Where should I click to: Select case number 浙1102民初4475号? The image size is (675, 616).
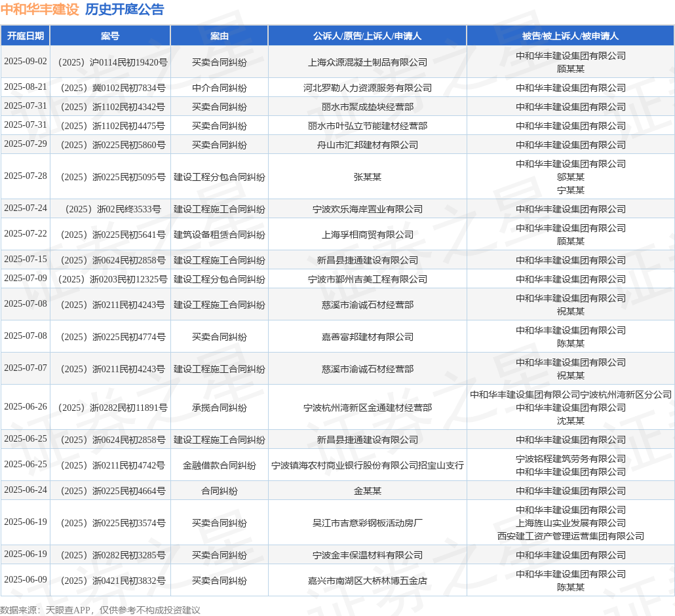click(113, 126)
